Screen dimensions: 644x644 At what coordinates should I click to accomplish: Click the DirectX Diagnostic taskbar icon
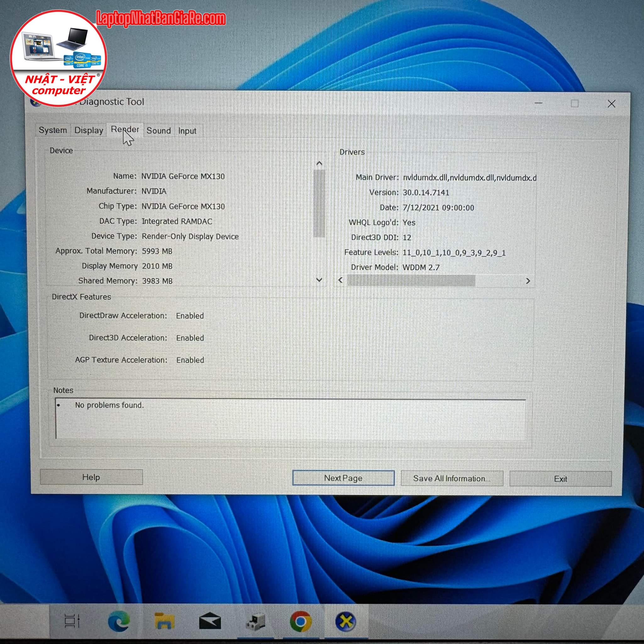[x=346, y=622]
